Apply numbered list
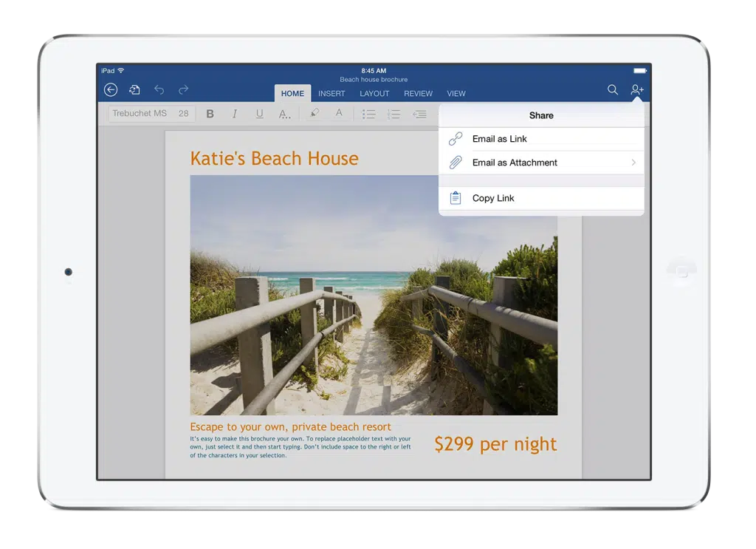The width and height of the screenshot is (756, 549). click(394, 114)
